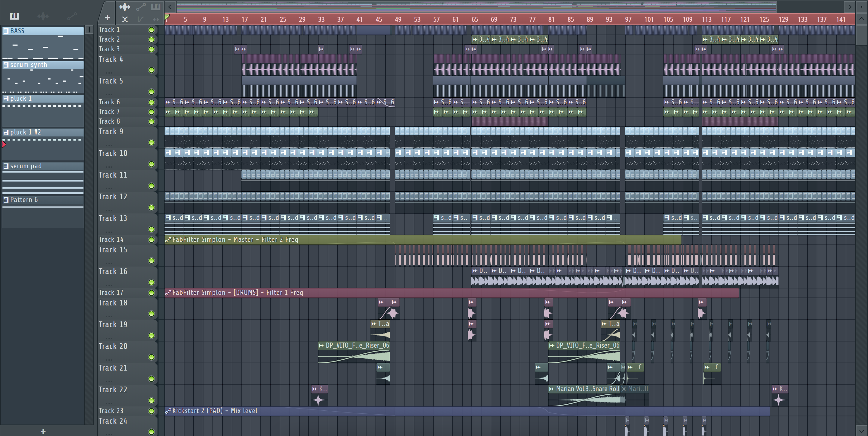This screenshot has height=436, width=868.
Task: Click the Track 10 name label
Action: tap(113, 153)
